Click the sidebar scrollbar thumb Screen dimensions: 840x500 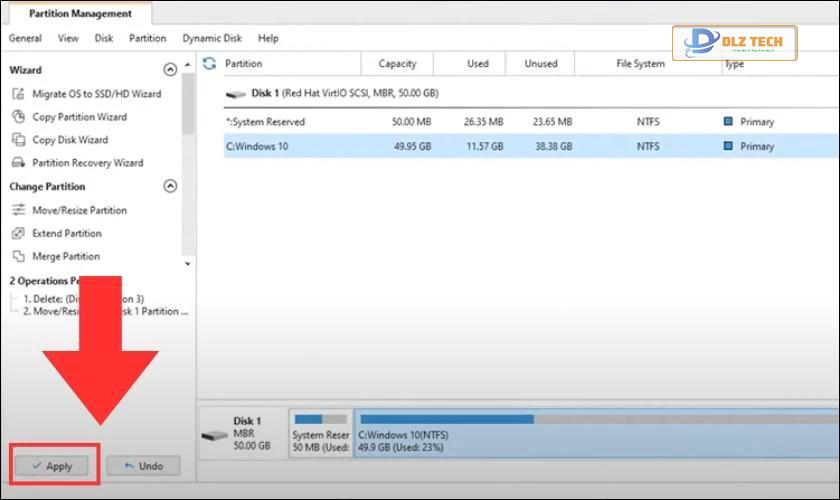(x=188, y=103)
